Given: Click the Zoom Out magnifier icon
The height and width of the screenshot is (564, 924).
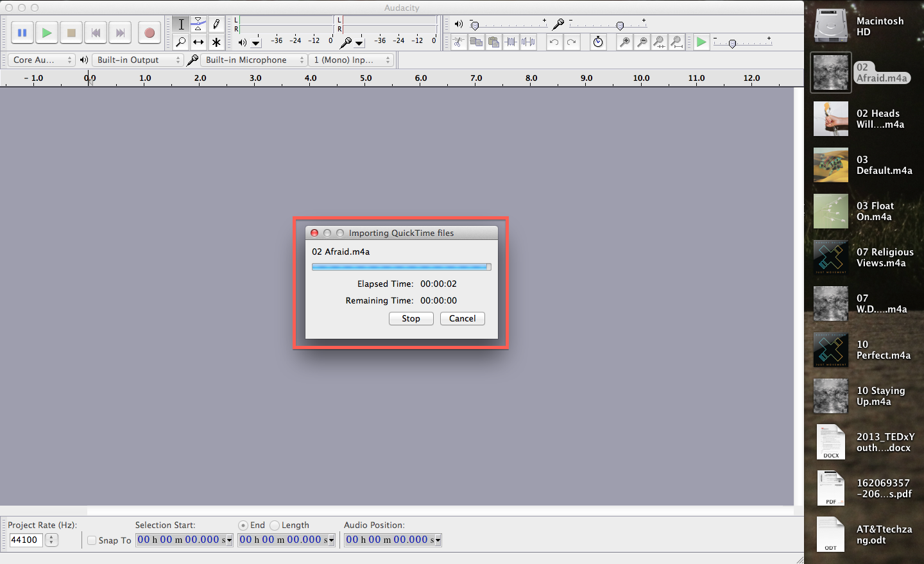Looking at the screenshot, I should pos(642,42).
